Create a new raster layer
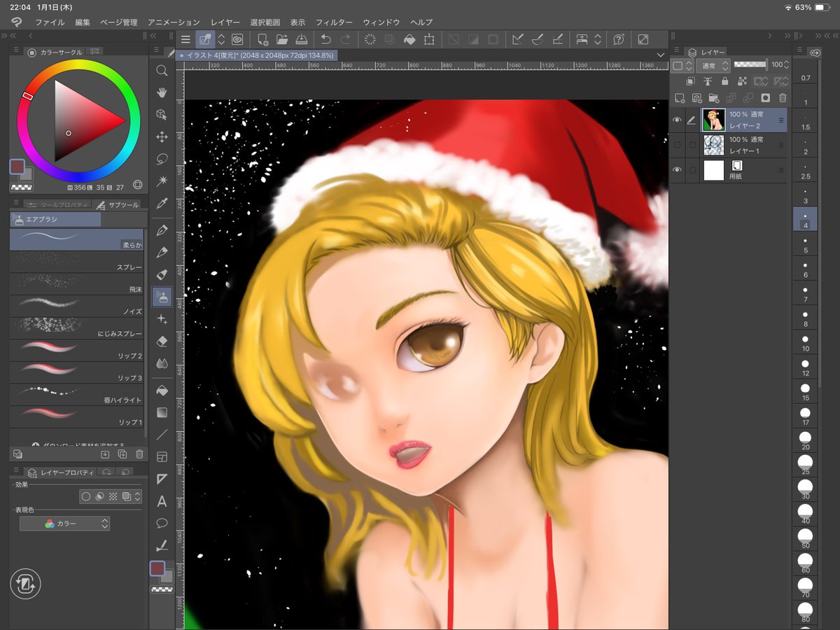 pos(679,98)
